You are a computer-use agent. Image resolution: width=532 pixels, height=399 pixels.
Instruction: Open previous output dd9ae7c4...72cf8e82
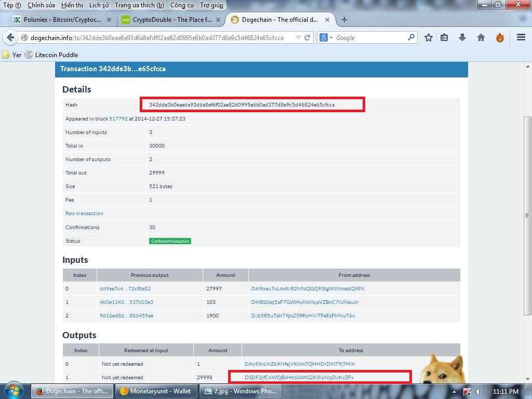click(x=125, y=289)
